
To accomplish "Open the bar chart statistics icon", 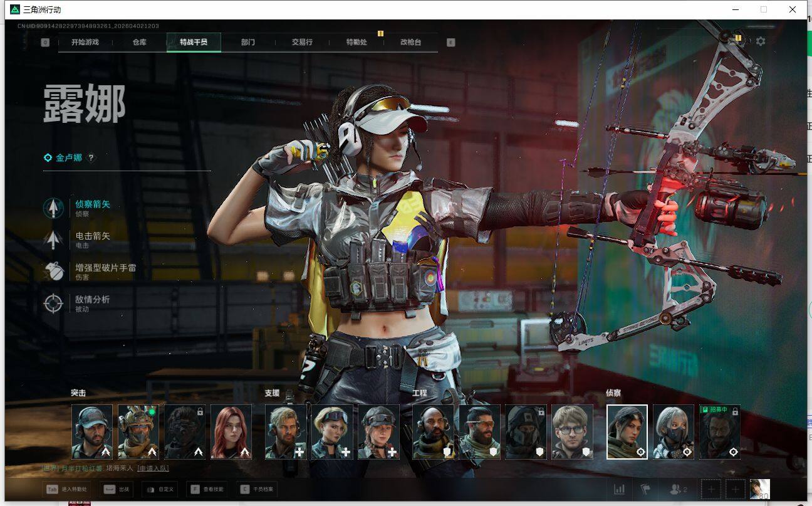I will coord(620,489).
